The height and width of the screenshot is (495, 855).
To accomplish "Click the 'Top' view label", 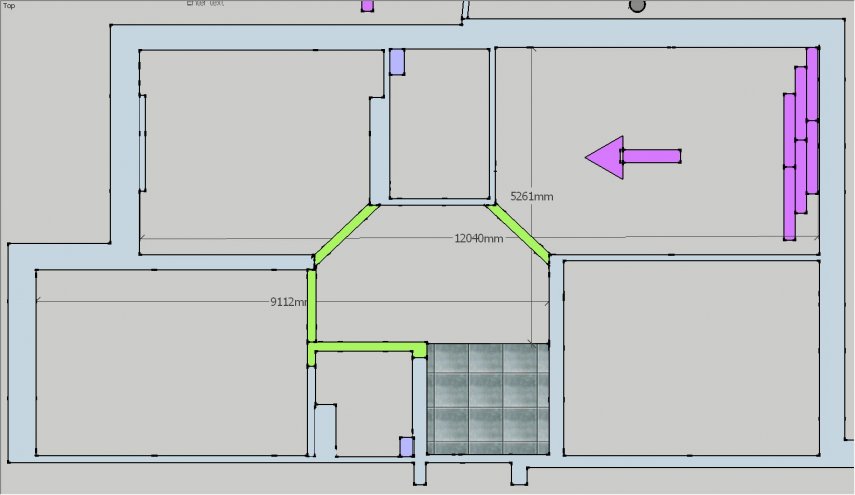I will (x=9, y=5).
